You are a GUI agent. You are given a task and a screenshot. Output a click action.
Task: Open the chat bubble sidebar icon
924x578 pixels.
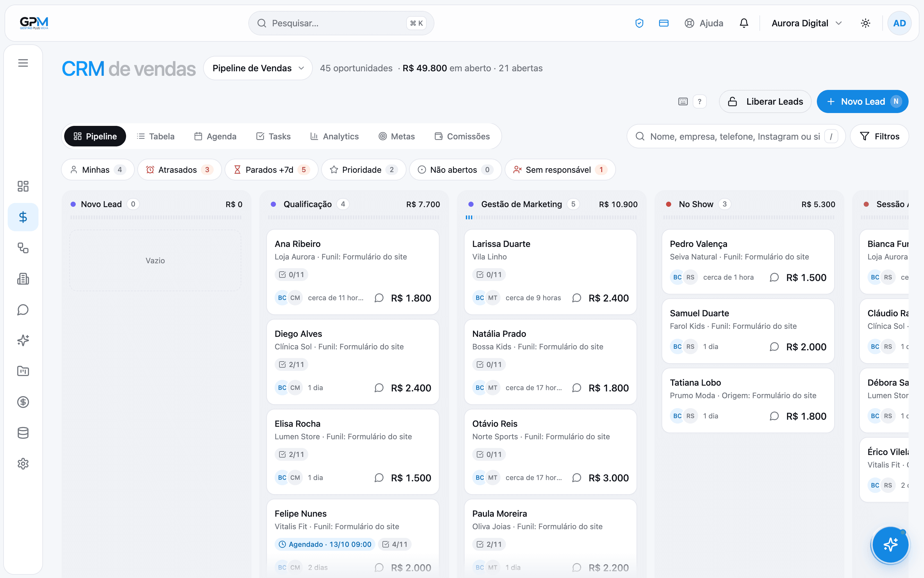coord(23,310)
